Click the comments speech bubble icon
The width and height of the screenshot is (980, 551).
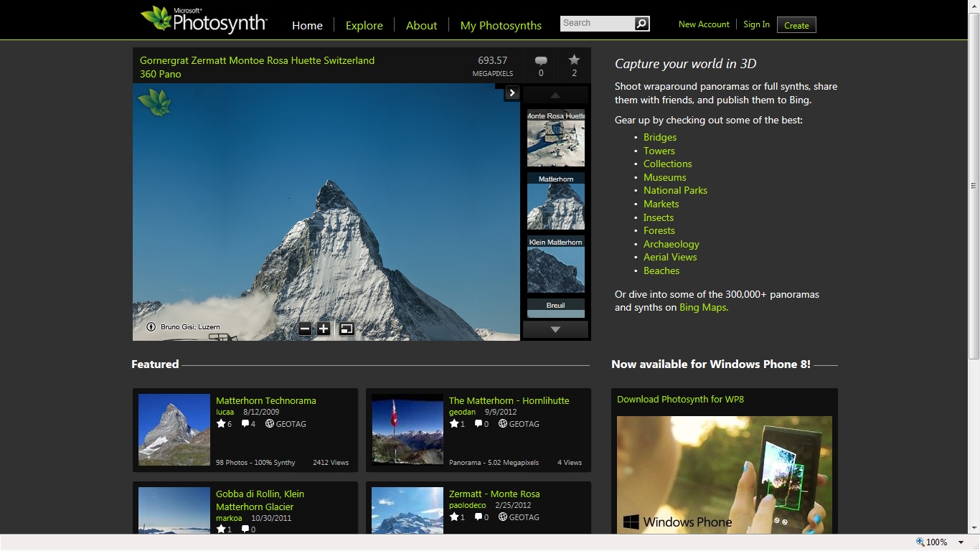(x=541, y=61)
